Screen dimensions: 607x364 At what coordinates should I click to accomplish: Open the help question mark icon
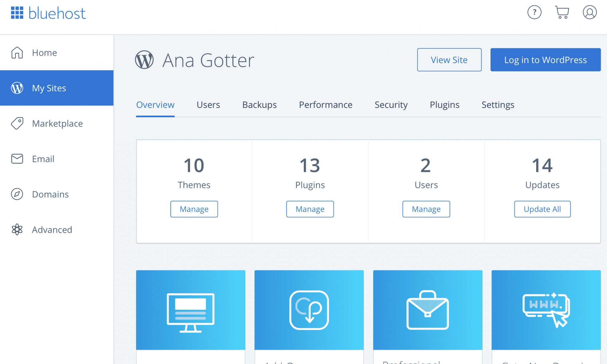(534, 12)
